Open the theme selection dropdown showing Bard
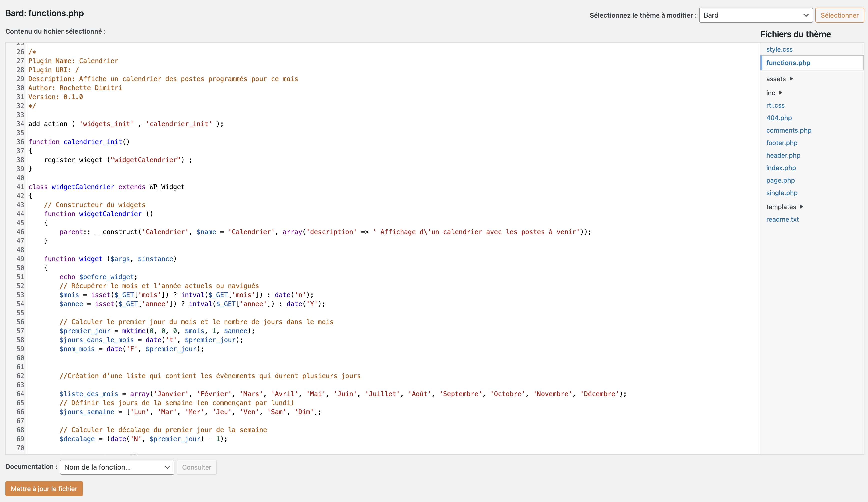The width and height of the screenshot is (868, 502). (756, 15)
